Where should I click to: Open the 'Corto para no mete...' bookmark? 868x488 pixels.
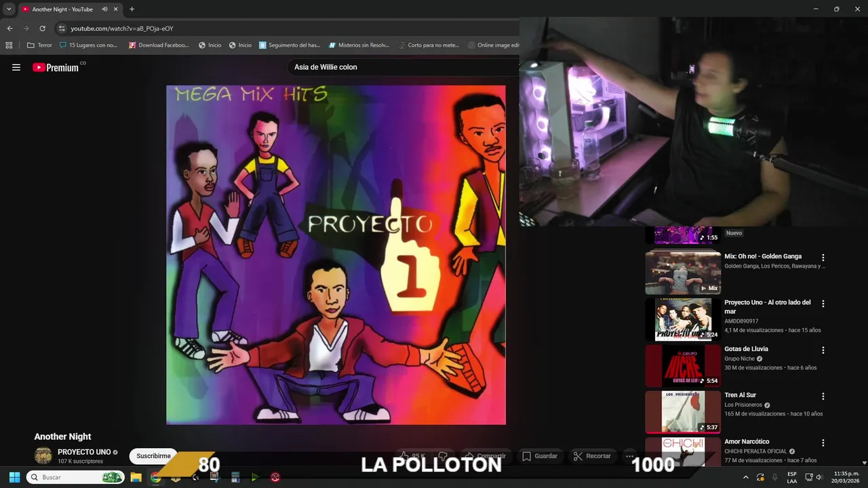(x=429, y=45)
